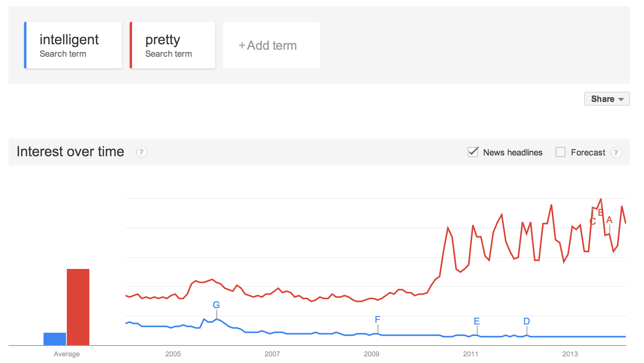
Task: Enable the Forecast checkbox
Action: point(560,152)
